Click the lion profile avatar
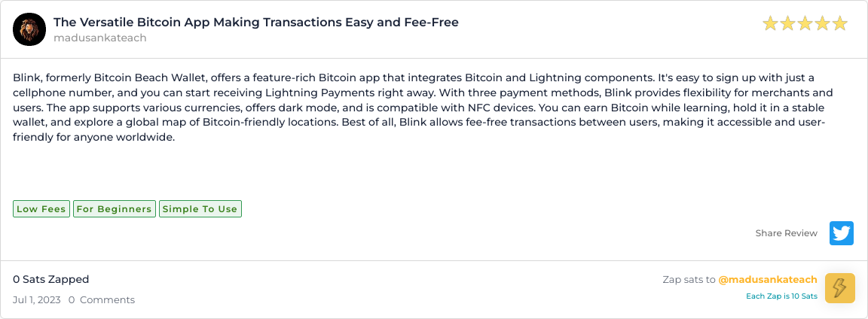The image size is (868, 319). [x=29, y=29]
